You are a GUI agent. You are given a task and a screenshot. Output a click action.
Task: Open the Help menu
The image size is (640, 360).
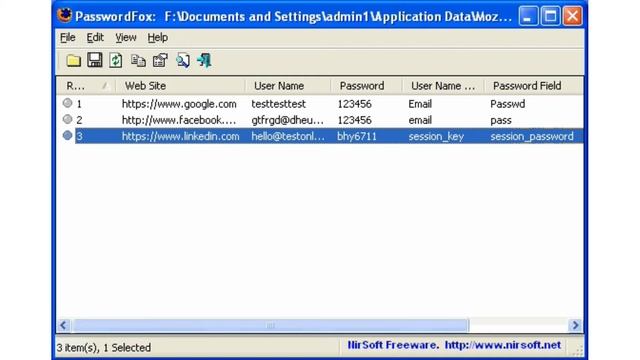click(158, 38)
